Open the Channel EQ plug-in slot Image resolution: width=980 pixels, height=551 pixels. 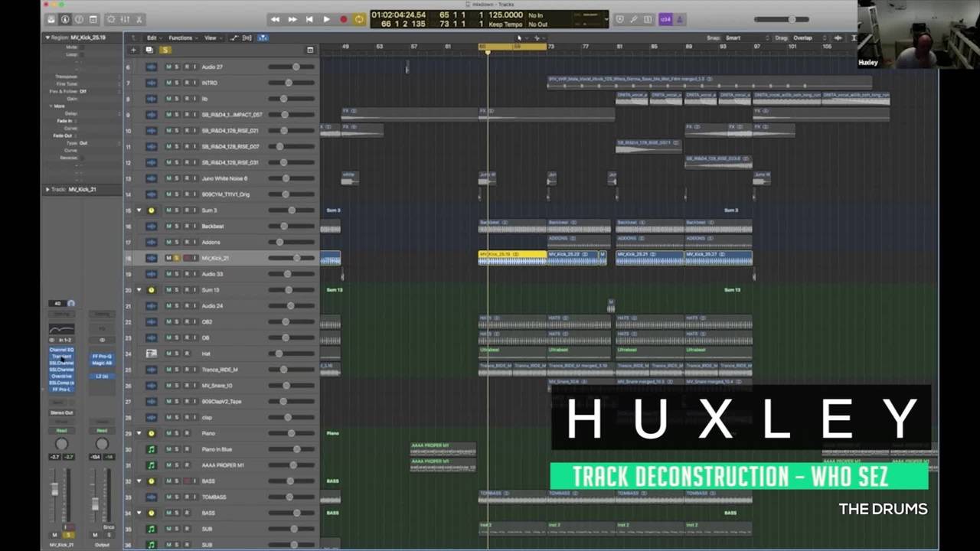[61, 350]
